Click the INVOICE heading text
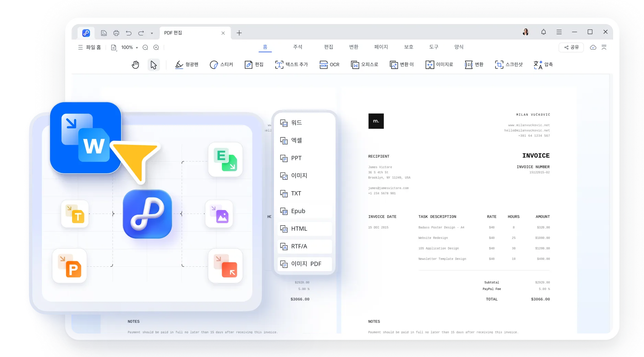The image size is (644, 357). 536,156
